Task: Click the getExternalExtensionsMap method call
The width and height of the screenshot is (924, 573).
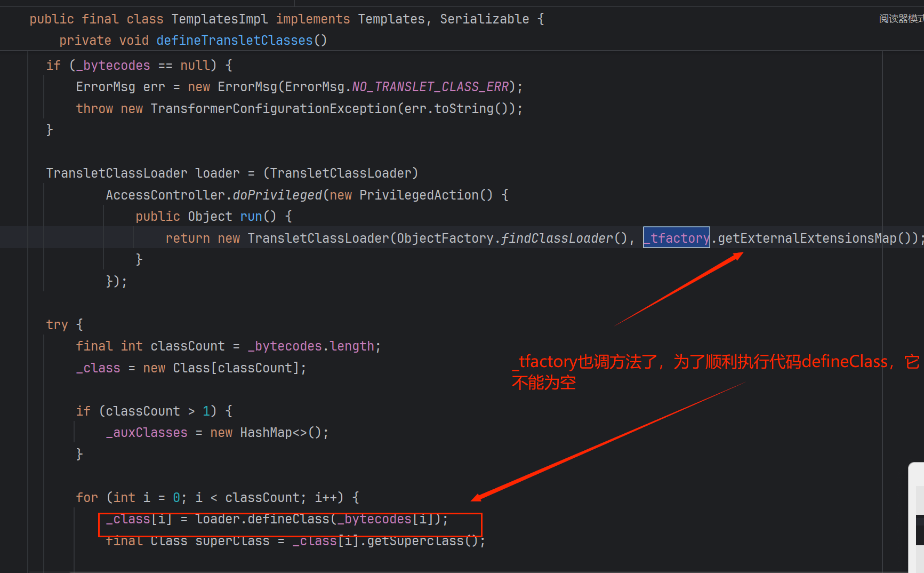Action: [x=807, y=238]
